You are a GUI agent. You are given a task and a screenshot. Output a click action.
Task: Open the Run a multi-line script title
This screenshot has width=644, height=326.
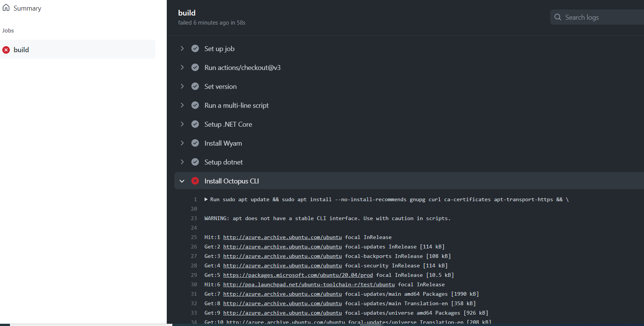point(236,106)
